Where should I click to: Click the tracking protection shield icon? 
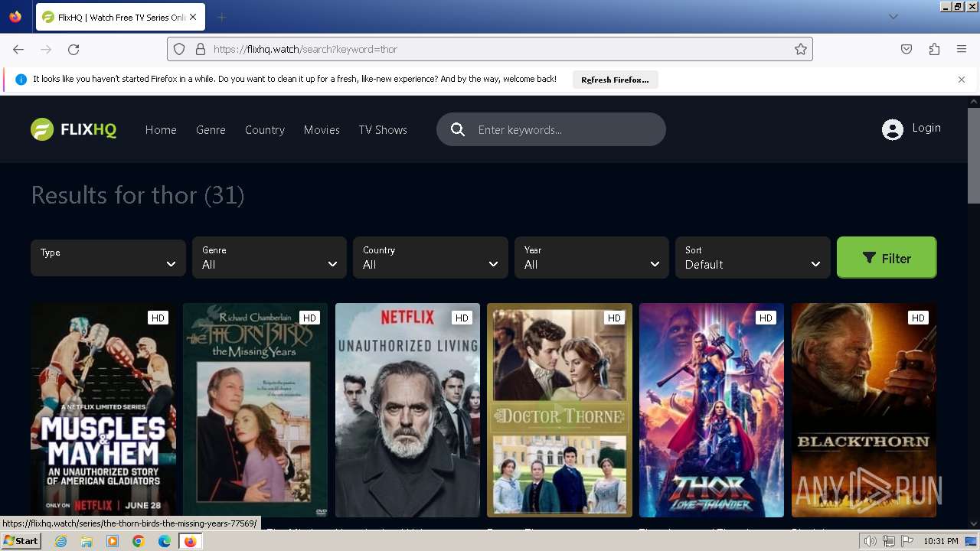coord(179,49)
